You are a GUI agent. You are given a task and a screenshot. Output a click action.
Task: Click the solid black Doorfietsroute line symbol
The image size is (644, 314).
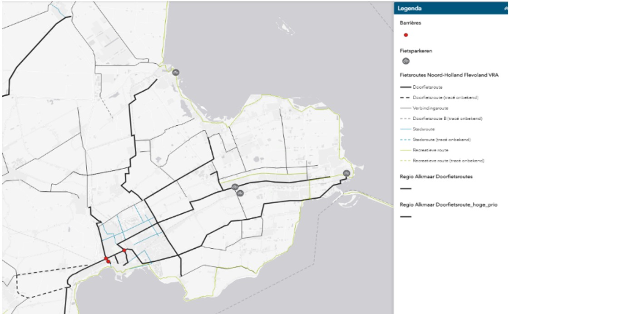coord(406,87)
